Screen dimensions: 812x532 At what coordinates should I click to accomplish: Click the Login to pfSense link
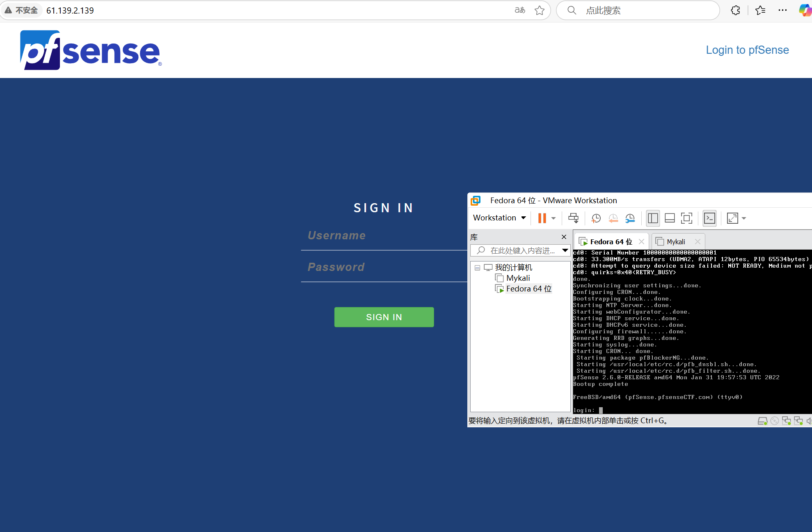click(x=747, y=50)
